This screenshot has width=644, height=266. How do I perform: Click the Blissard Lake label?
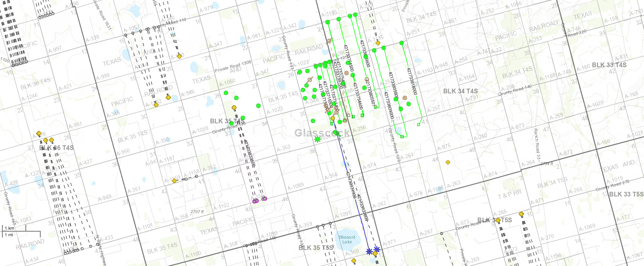pos(347,239)
